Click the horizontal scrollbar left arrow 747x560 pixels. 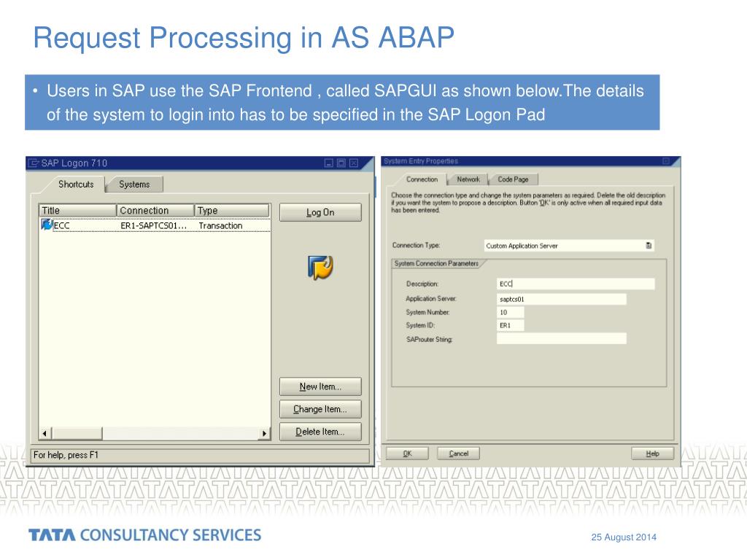44,433
